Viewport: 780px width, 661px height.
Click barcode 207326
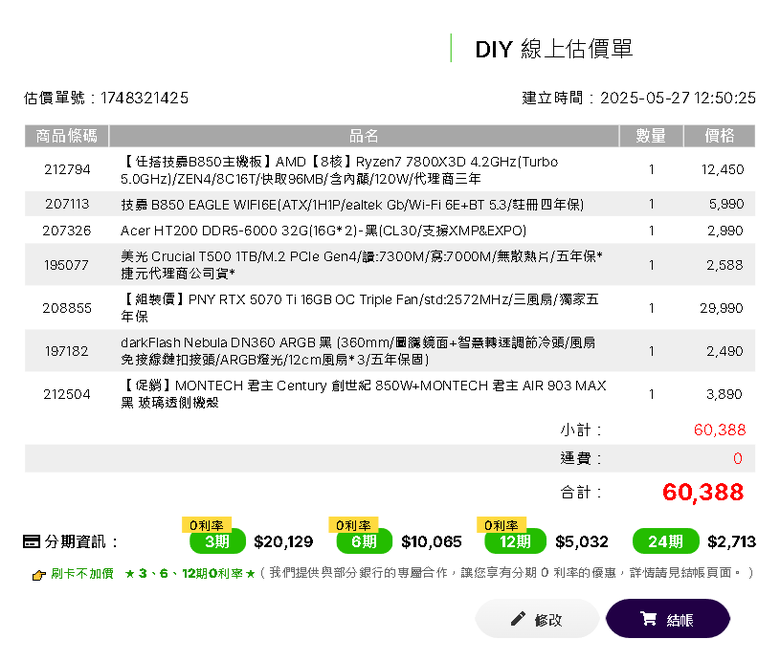[67, 231]
